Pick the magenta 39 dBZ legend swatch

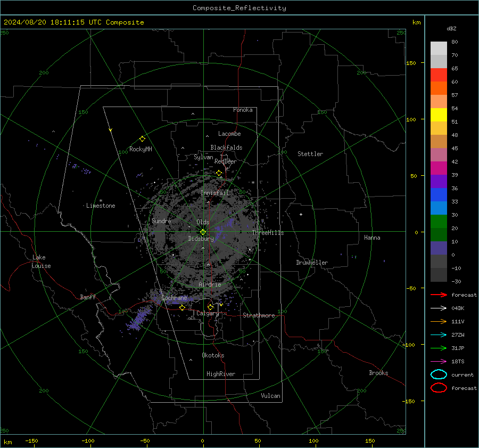[439, 168]
